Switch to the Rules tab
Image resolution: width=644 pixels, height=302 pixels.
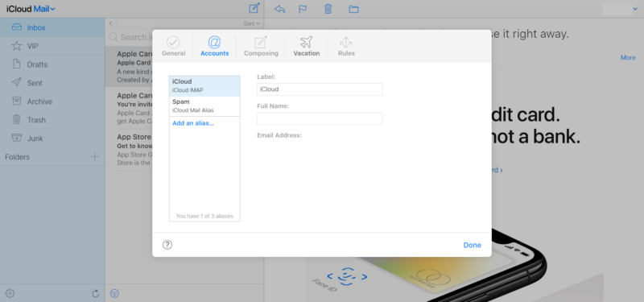[x=346, y=46]
